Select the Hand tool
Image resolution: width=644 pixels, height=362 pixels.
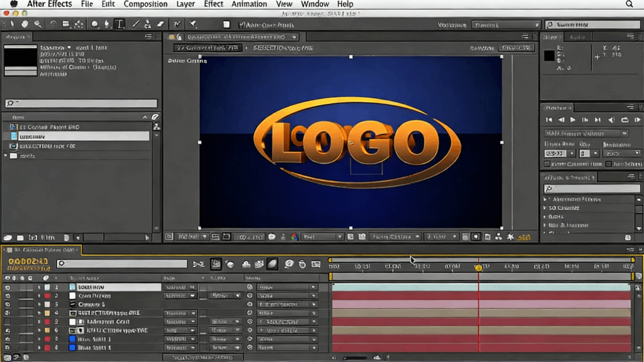25,24
